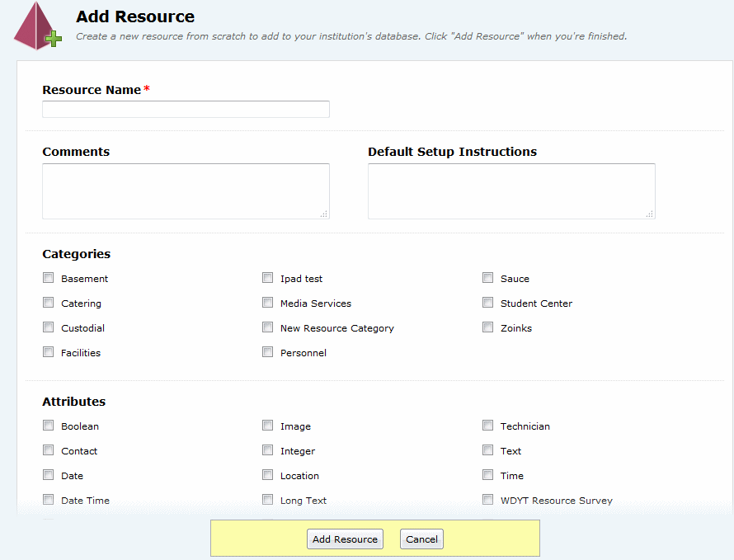
Task: Toggle the Technician attribute checkbox
Action: point(488,426)
